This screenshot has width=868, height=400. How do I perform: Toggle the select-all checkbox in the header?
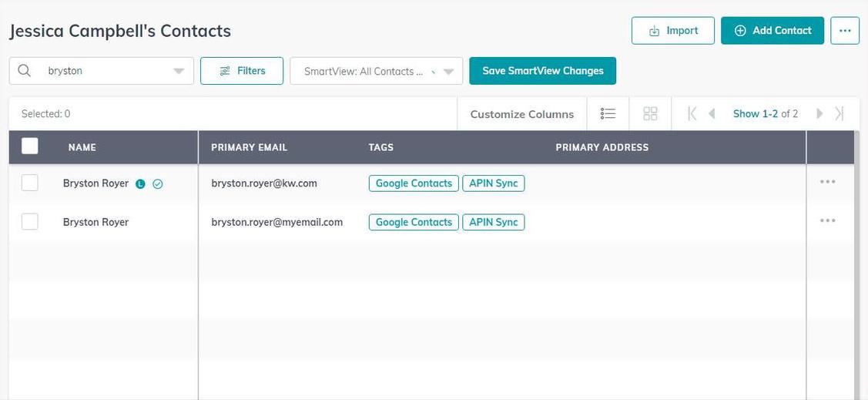click(30, 146)
